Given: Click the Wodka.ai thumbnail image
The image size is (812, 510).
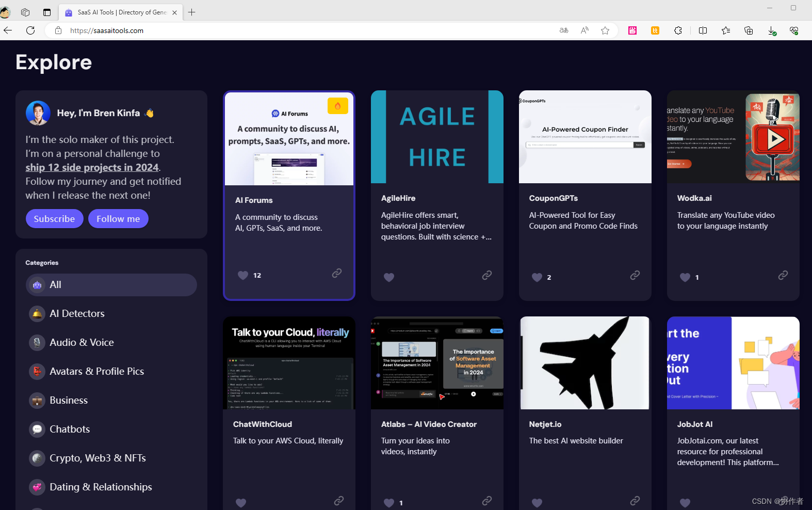Looking at the screenshot, I should 733,137.
